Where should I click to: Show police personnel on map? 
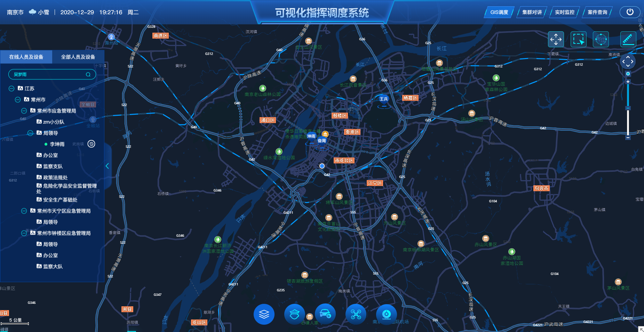click(295, 314)
